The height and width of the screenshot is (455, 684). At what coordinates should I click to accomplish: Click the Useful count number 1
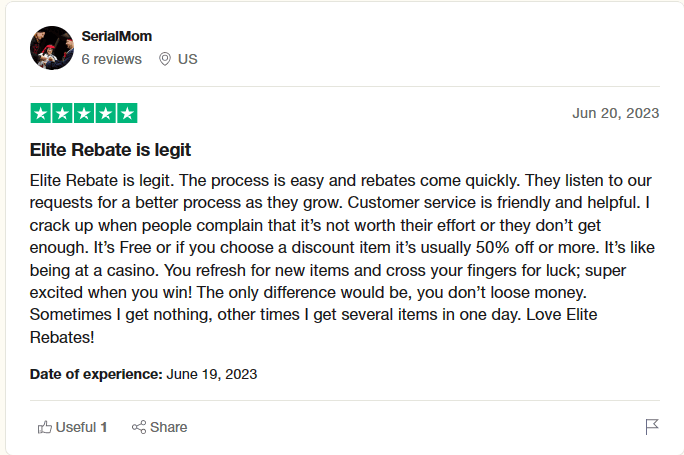coord(104,427)
